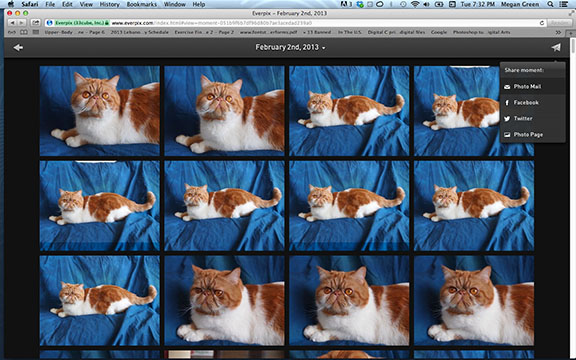Share moment via Photo Mail
This screenshot has width=576, height=360.
[532, 86]
